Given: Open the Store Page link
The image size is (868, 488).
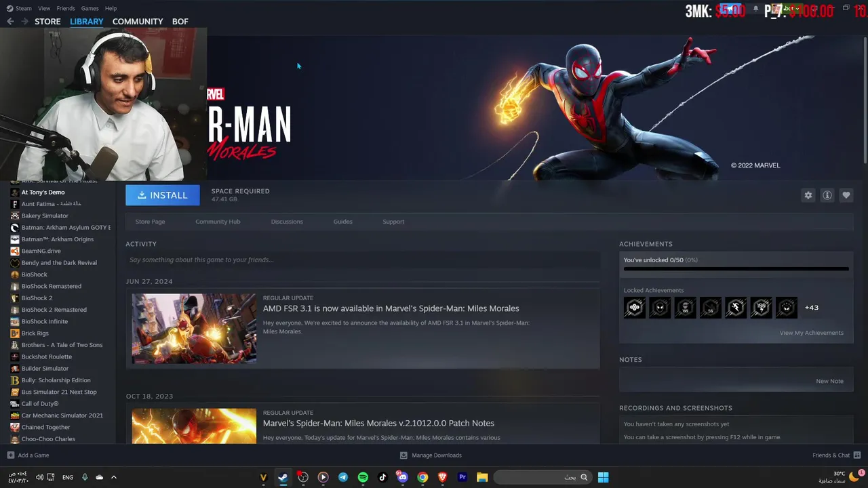Looking at the screenshot, I should (150, 222).
